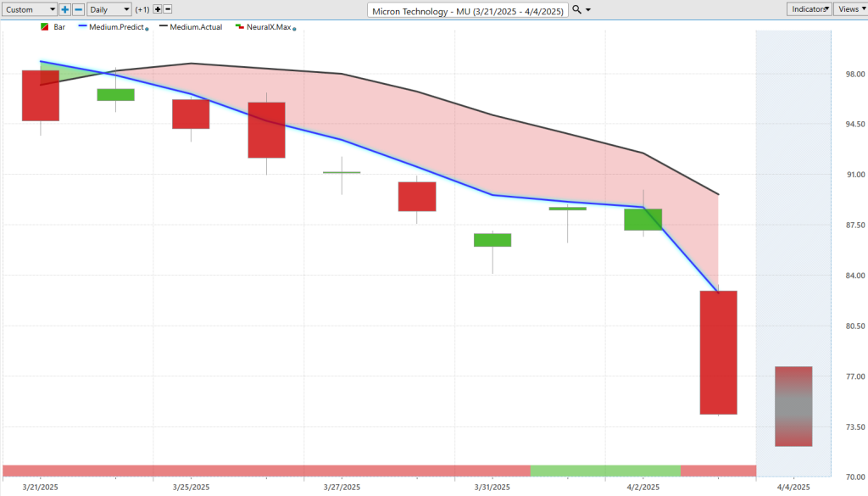This screenshot has width=868, height=496.
Task: Click the 73.50 price axis label
Action: click(855, 426)
